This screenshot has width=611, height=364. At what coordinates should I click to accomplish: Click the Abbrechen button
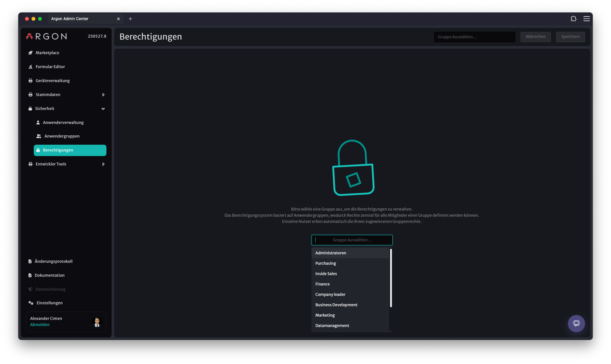535,37
